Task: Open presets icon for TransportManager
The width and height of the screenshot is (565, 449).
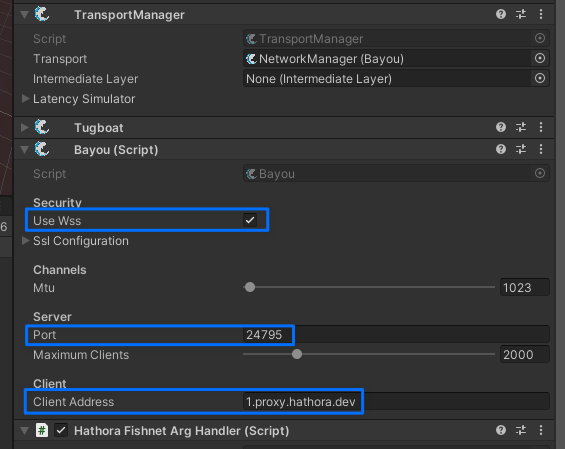Action: [x=521, y=14]
